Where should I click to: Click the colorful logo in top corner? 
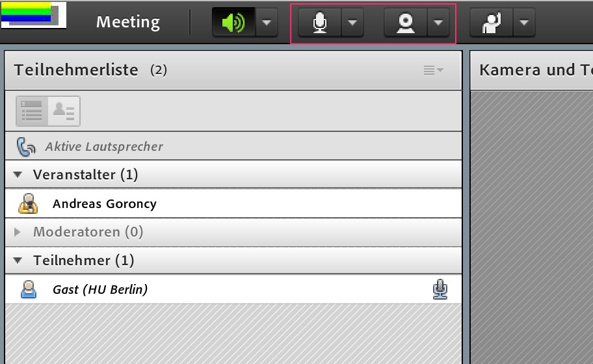(x=29, y=16)
